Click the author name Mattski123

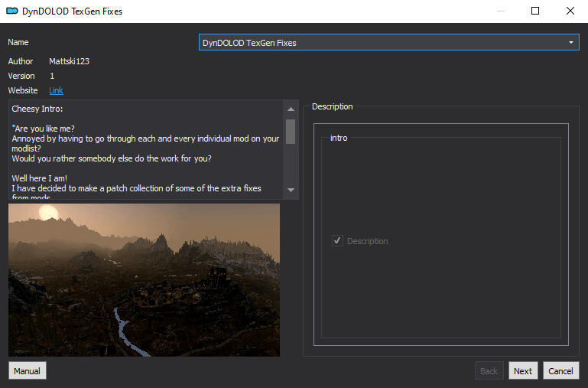coord(69,61)
